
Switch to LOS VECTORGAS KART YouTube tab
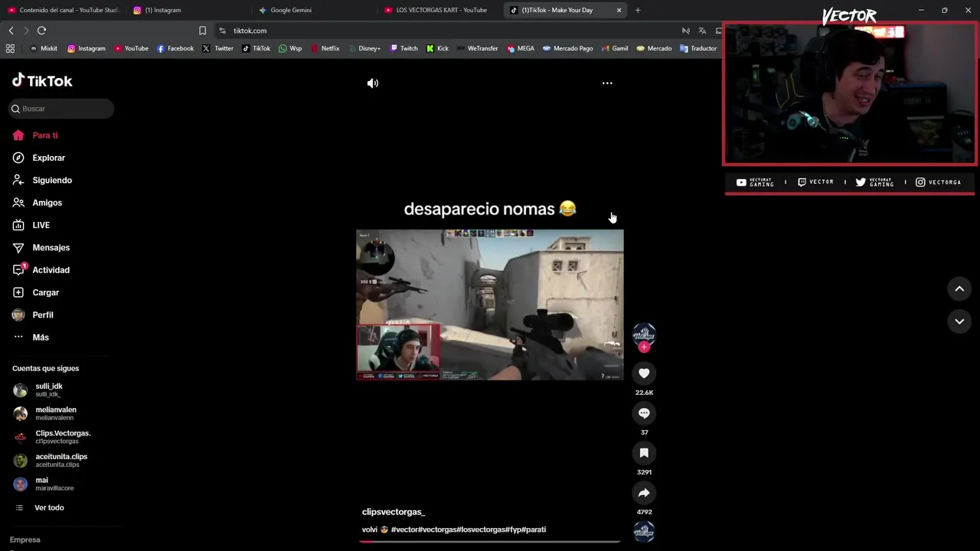[x=440, y=10]
